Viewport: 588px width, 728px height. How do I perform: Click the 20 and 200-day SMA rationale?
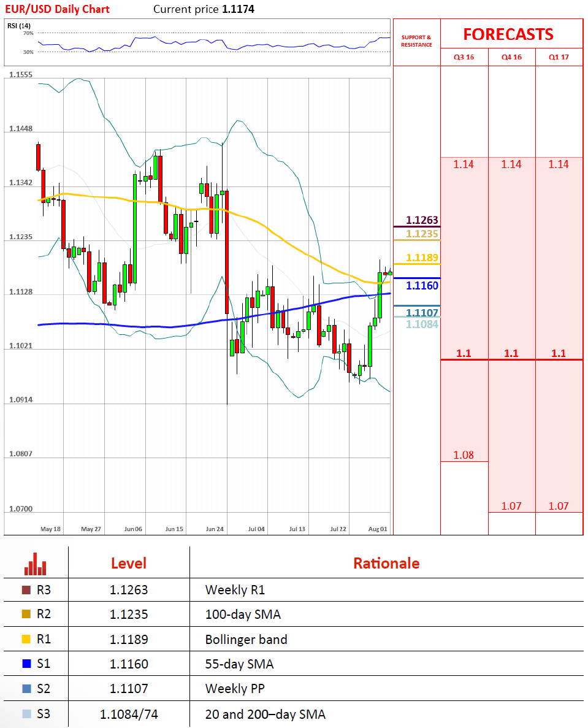265,714
